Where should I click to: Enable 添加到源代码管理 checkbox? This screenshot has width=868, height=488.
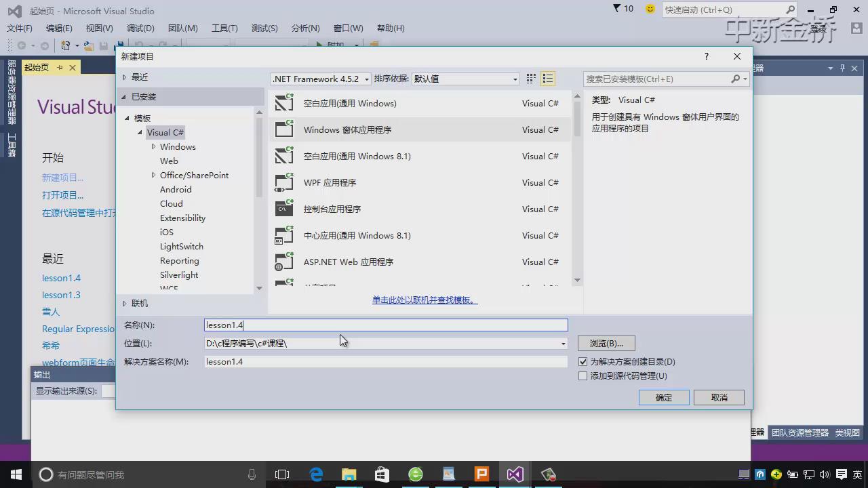pyautogui.click(x=583, y=375)
